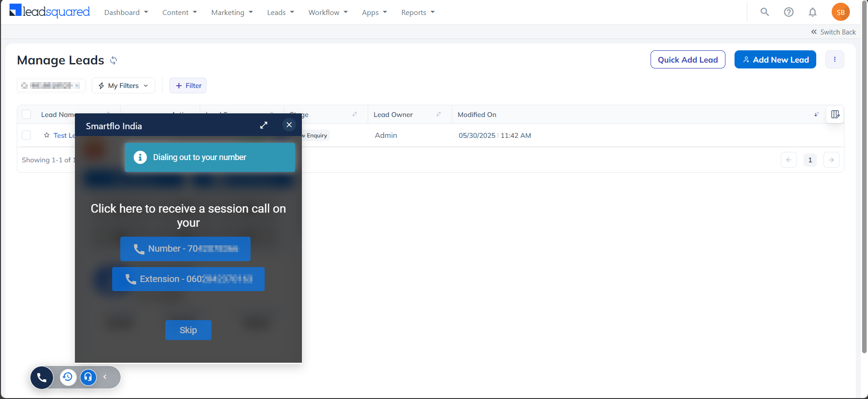
Task: Skip the session call prompt
Action: pos(188,330)
